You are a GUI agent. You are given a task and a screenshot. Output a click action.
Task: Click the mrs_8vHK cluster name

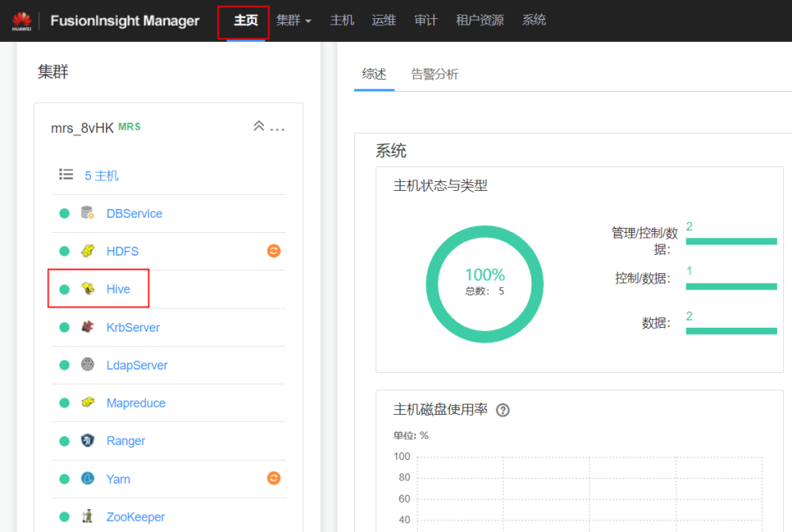tap(82, 128)
